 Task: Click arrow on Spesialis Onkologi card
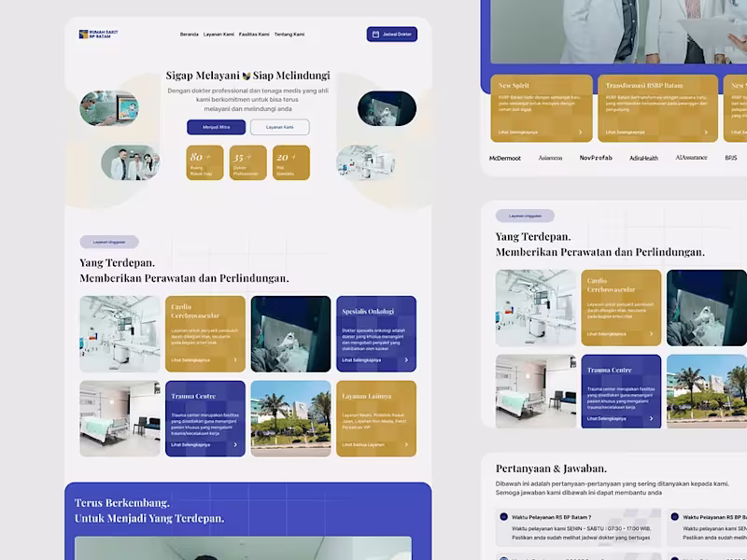coord(406,360)
